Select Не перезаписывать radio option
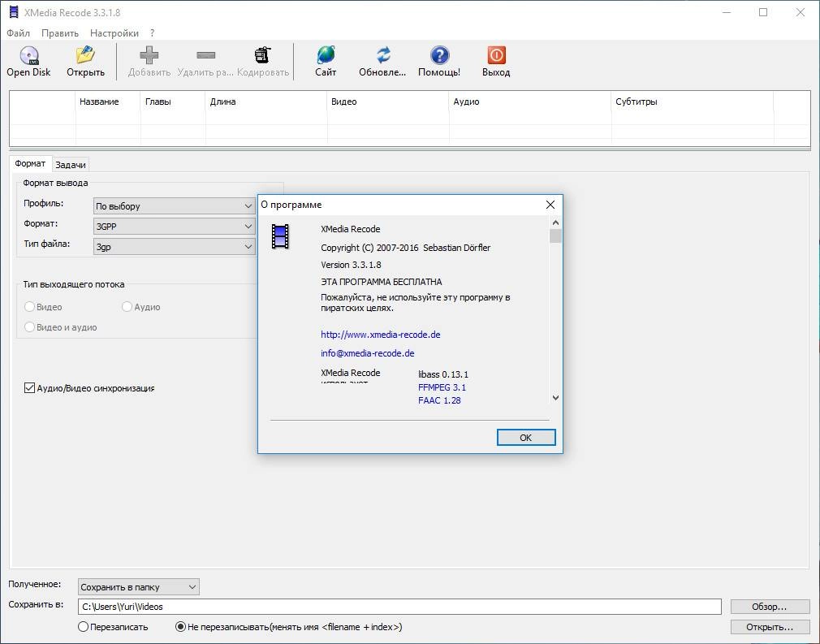 click(180, 627)
